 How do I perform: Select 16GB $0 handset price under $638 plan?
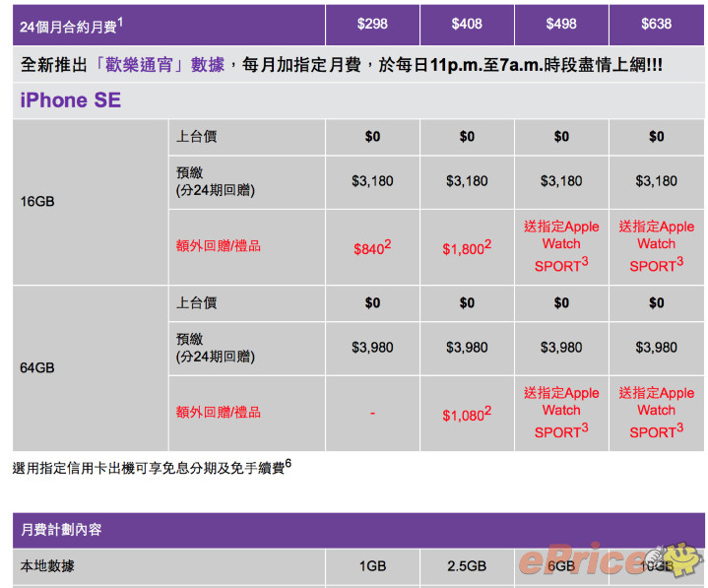[657, 136]
